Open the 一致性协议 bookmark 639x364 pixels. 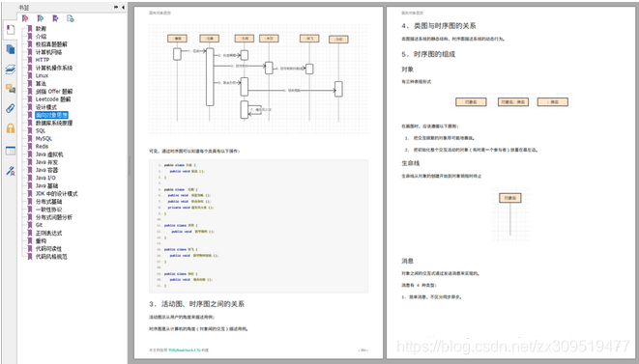(48, 210)
